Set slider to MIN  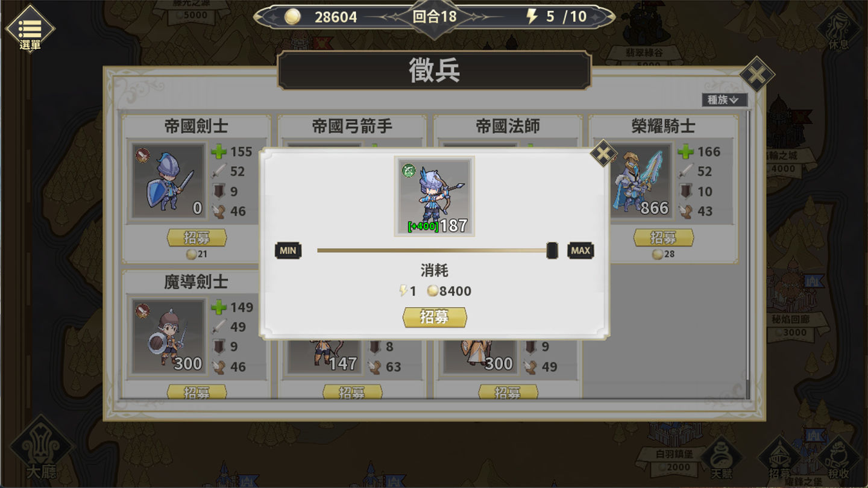click(288, 251)
